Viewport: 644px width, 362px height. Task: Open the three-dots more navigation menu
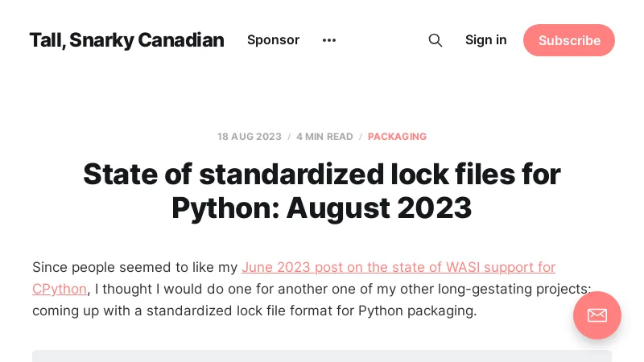point(328,40)
